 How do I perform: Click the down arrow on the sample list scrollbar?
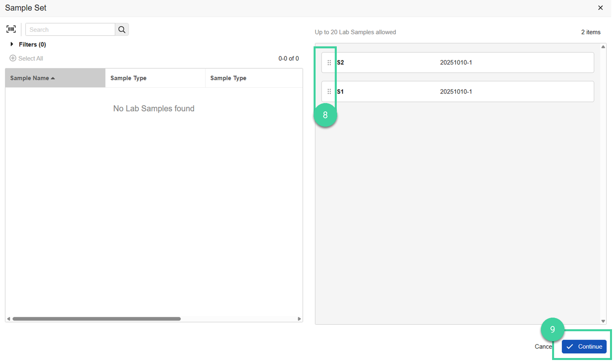[603, 320]
